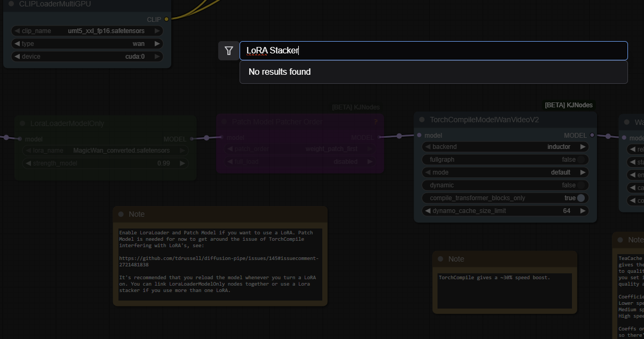Click Patch Model Patcher Order MODEL output connector
The width and height of the screenshot is (644, 339).
coord(379,137)
